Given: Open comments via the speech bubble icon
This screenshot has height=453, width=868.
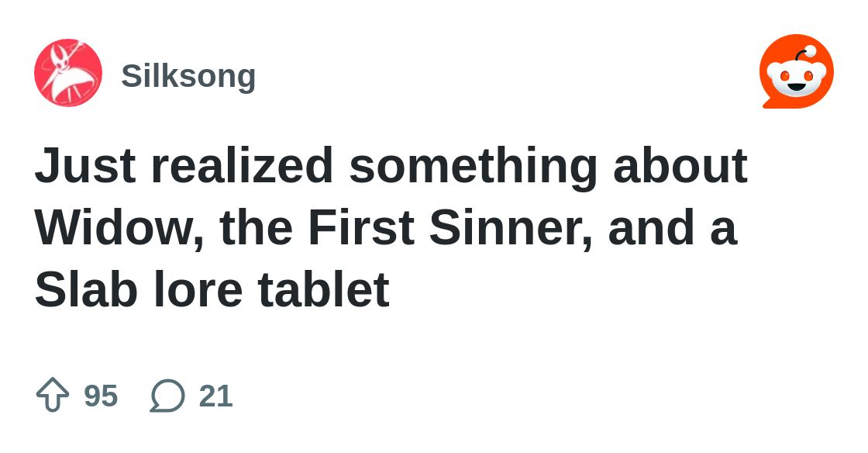Looking at the screenshot, I should point(167,396).
